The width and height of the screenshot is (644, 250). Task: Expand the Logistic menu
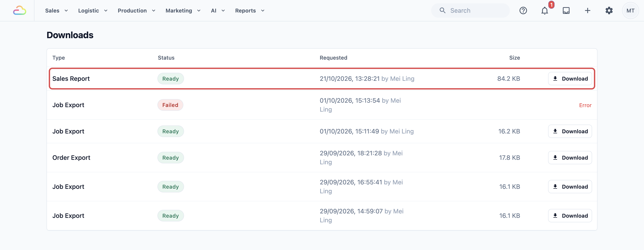click(x=93, y=10)
